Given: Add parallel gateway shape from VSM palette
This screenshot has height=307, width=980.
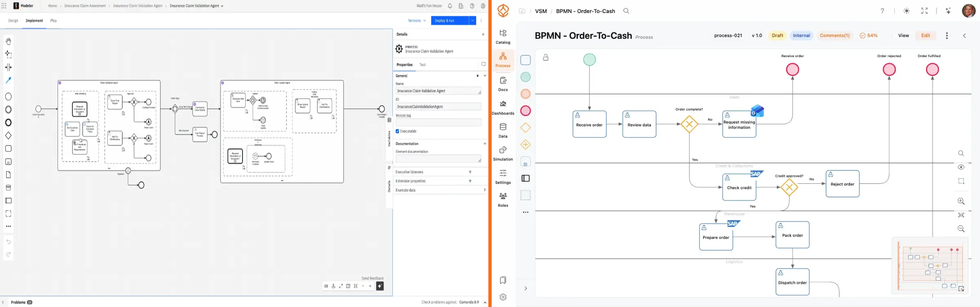Looking at the screenshot, I should (526, 145).
